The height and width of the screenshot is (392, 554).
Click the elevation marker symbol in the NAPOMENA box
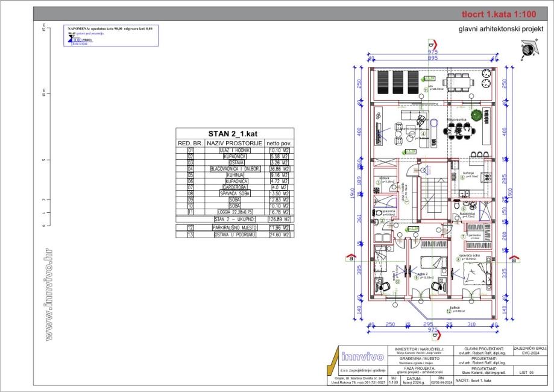[71, 38]
